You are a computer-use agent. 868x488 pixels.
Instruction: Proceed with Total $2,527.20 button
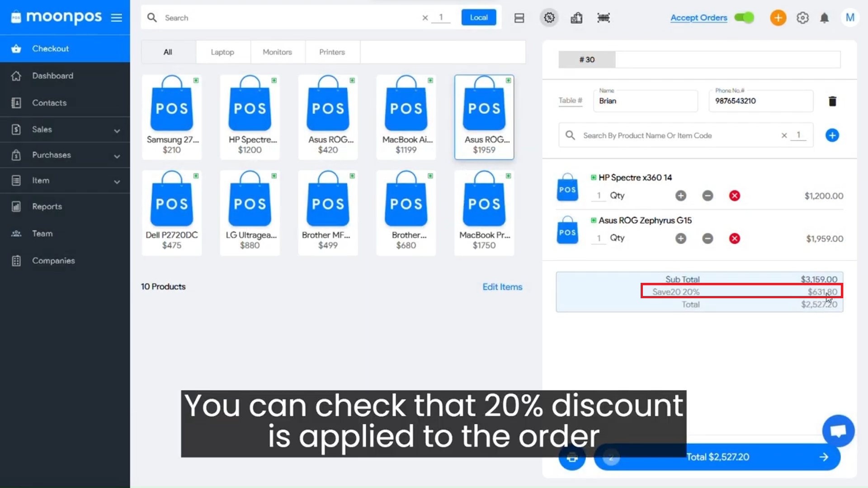717,457
